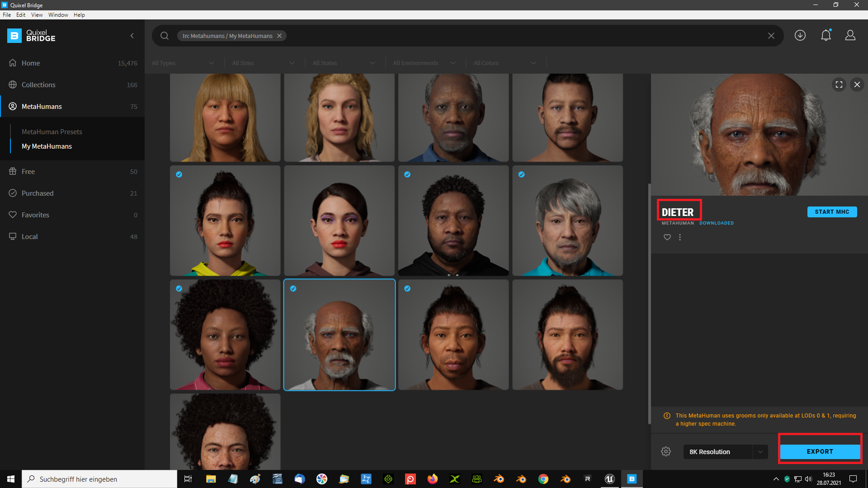Viewport: 868px width, 488px height.
Task: Select the woman in yellow hoodie thumbnail
Action: point(225,221)
